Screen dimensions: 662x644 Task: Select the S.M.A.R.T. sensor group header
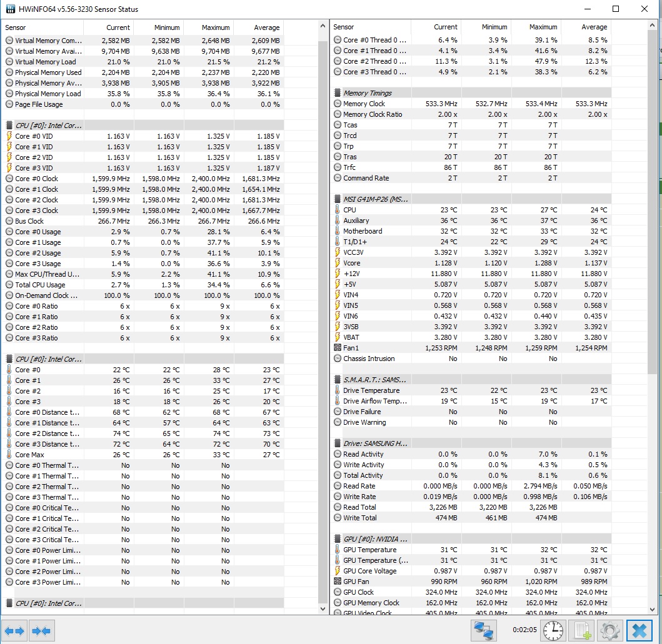click(375, 380)
